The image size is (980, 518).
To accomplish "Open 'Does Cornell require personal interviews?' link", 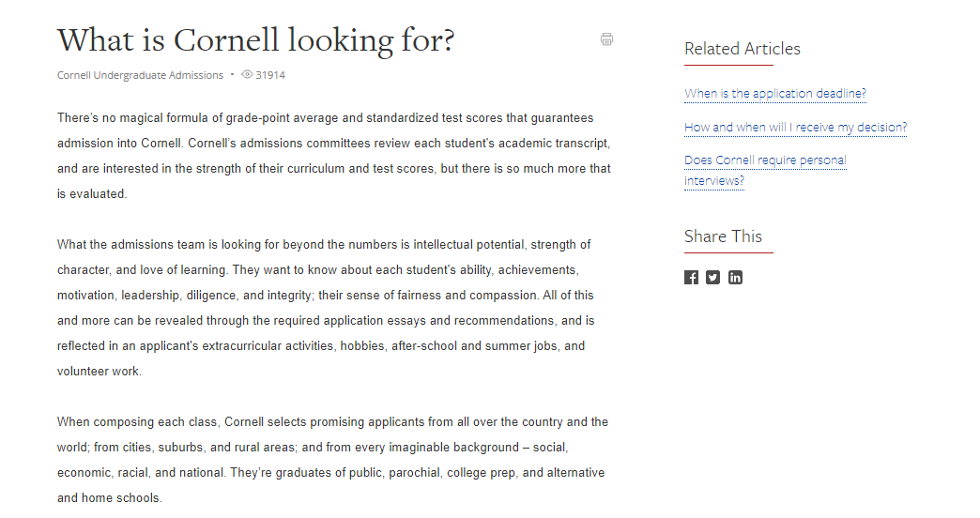I will tap(765, 170).
